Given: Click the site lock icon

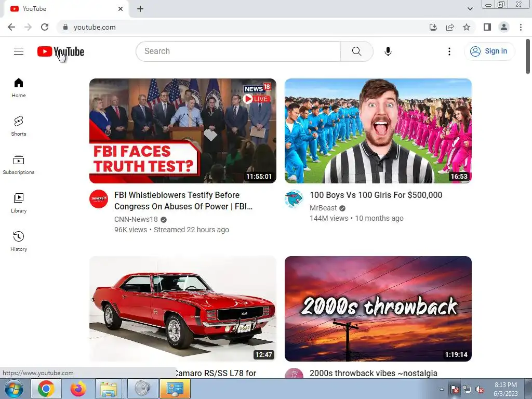Looking at the screenshot, I should tap(65, 27).
